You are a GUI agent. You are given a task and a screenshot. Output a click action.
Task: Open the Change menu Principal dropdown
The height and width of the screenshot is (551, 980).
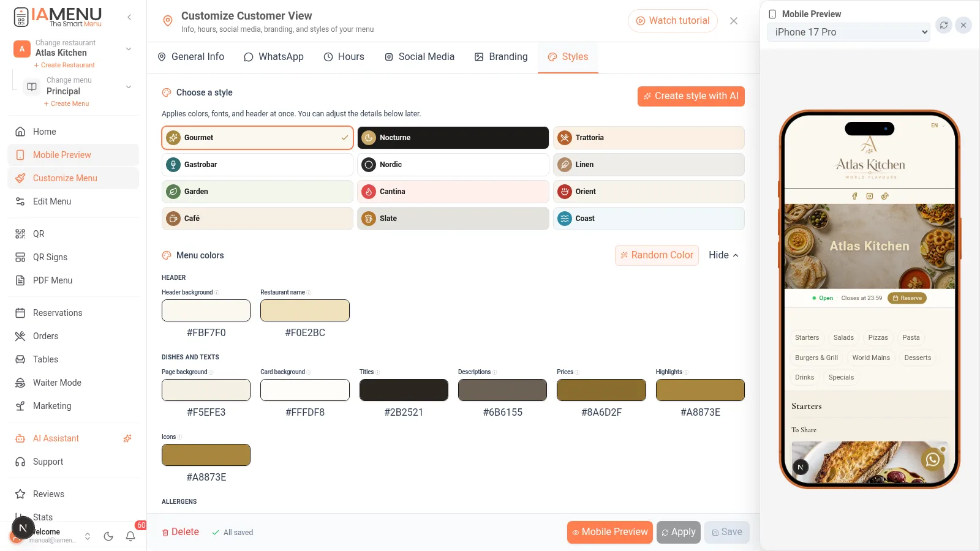click(x=78, y=86)
